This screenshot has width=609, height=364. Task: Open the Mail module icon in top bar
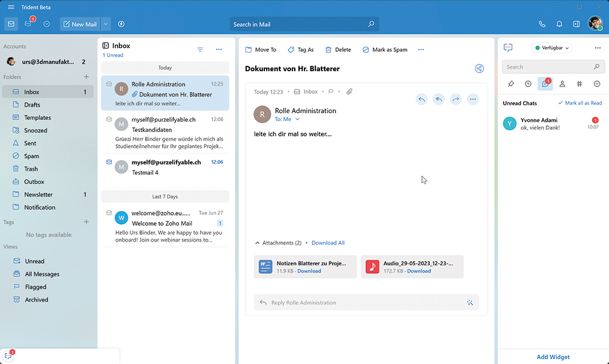[x=10, y=23]
